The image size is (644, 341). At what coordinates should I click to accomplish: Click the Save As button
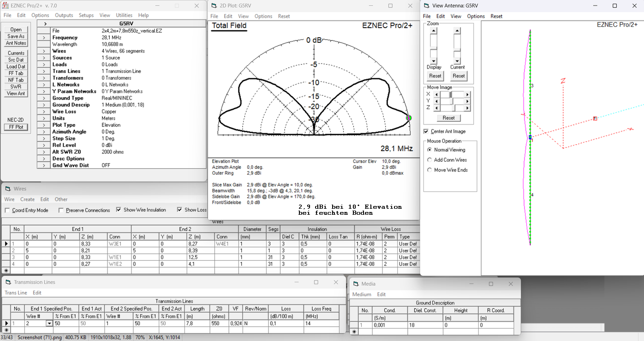16,36
